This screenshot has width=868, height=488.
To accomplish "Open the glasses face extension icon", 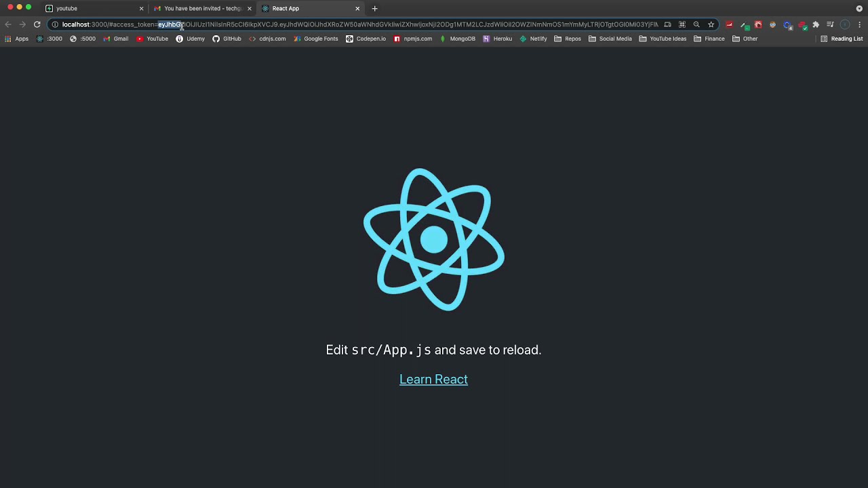I will pos(772,24).
